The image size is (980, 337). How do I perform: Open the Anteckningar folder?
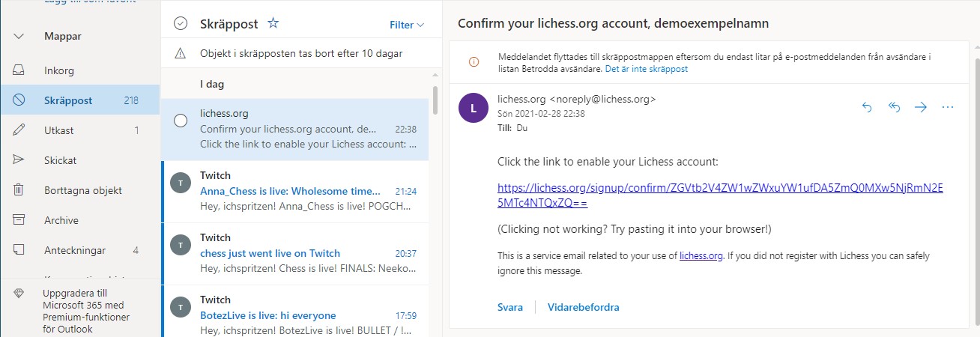[75, 250]
